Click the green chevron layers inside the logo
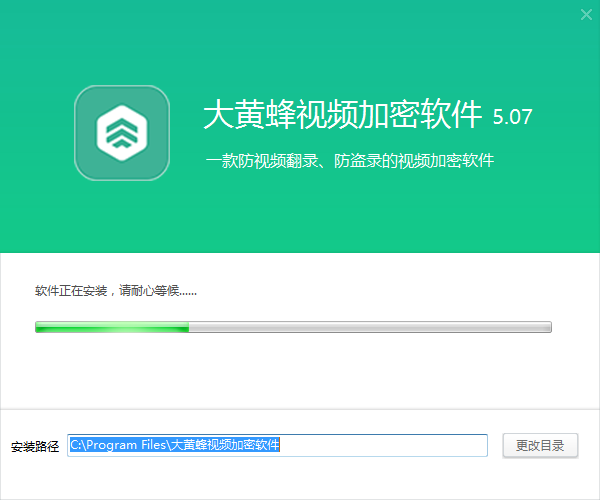The height and width of the screenshot is (500, 600). [x=122, y=135]
